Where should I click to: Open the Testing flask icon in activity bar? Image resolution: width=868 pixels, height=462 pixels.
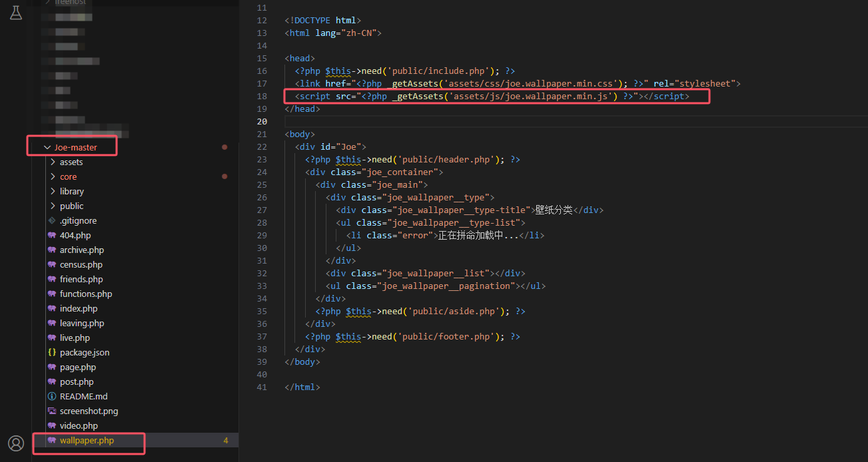16,12
